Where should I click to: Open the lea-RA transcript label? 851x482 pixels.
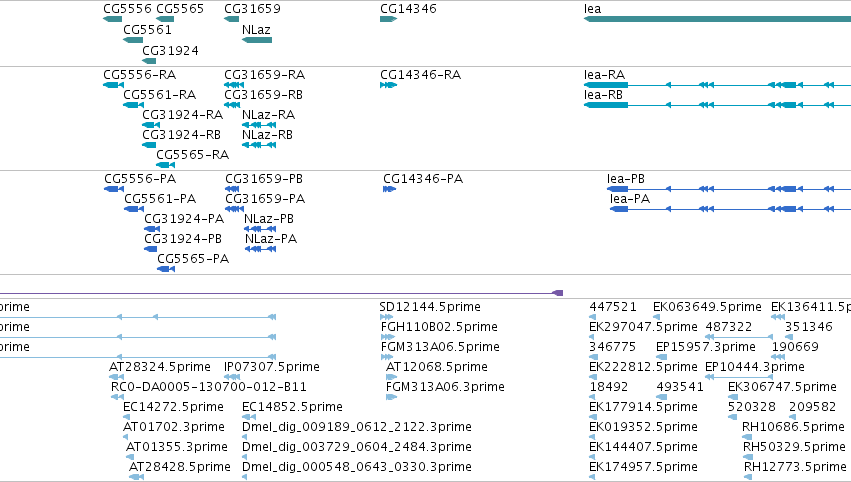click(605, 74)
